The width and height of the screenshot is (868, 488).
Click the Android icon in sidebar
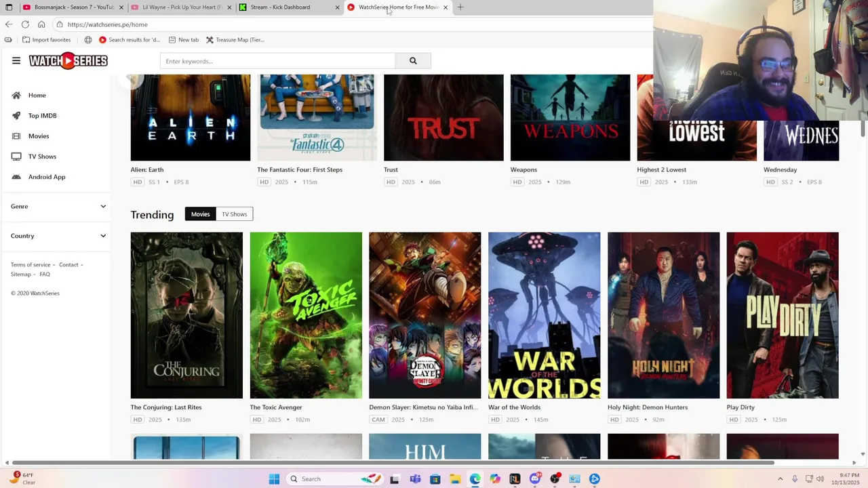click(16, 177)
